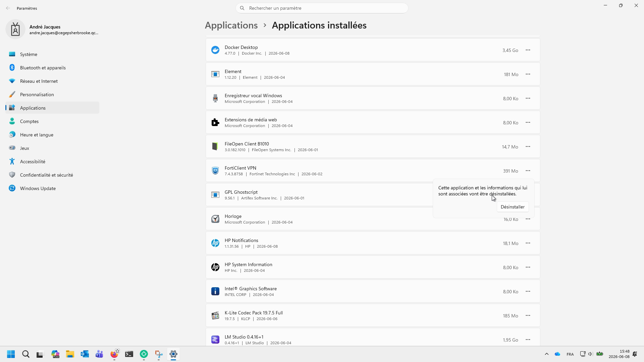Confirm with the Désinstaller button
This screenshot has height=362, width=644.
(x=513, y=207)
